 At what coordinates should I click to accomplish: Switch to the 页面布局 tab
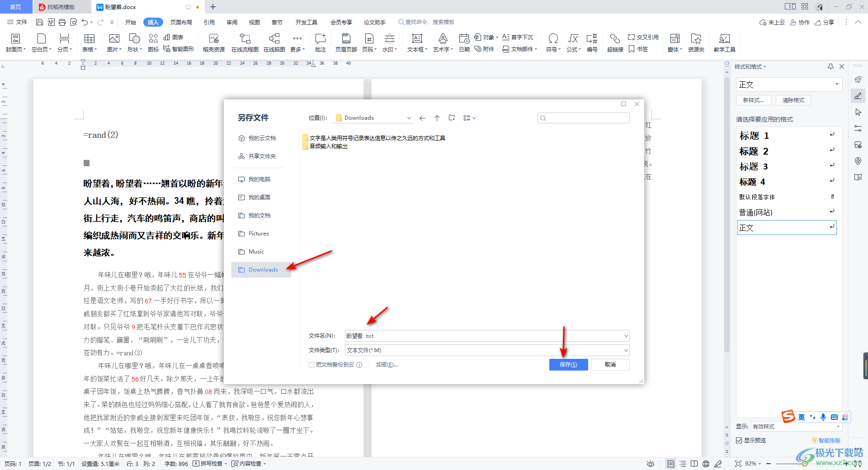181,22
